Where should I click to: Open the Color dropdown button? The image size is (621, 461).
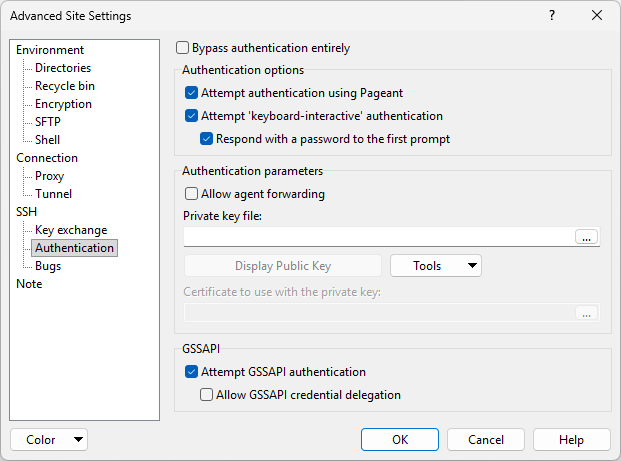coord(49,440)
